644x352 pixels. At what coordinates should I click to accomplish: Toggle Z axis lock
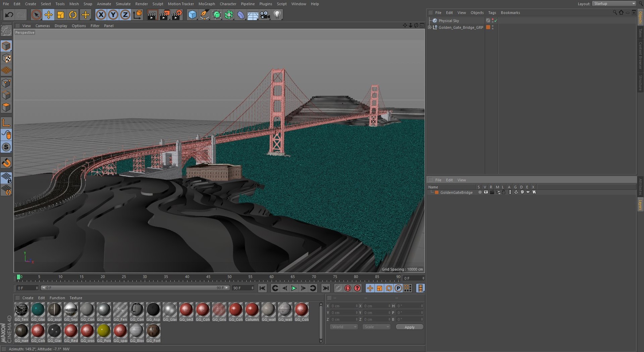point(125,15)
